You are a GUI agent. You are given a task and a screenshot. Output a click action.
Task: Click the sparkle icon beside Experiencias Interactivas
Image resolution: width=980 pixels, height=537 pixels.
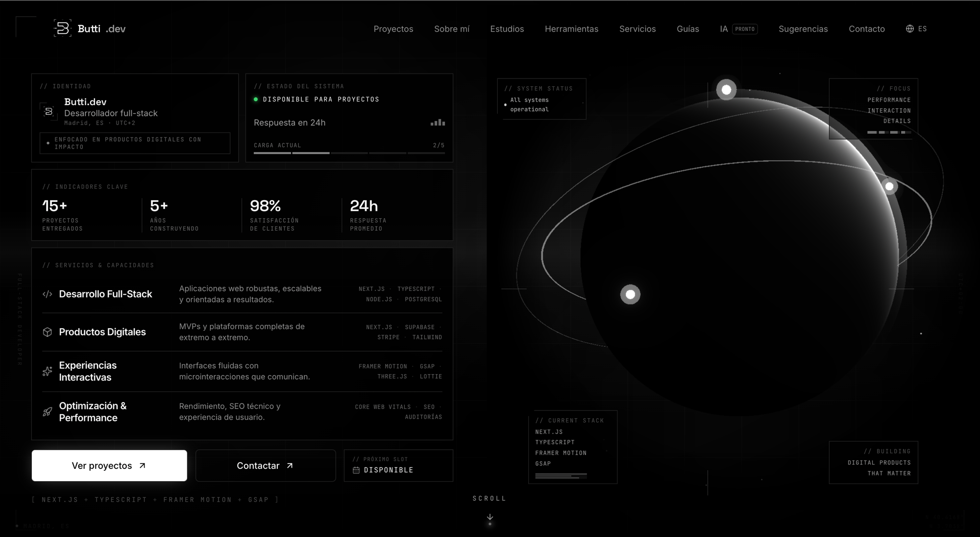(48, 371)
